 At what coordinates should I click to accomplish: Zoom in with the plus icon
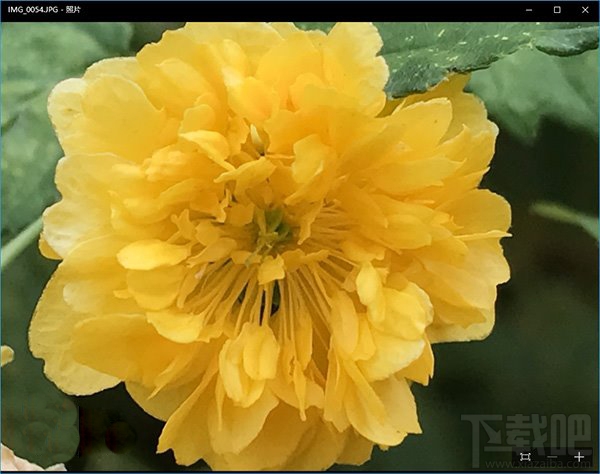click(579, 457)
